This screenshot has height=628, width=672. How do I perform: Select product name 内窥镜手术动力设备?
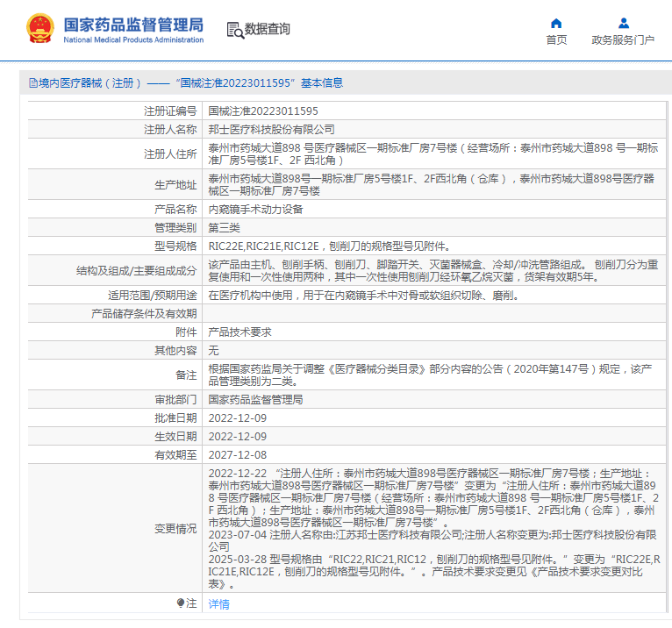click(x=255, y=210)
